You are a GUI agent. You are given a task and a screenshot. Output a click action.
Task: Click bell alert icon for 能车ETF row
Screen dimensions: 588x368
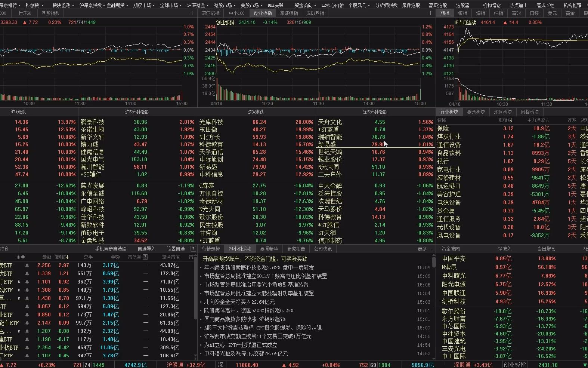coord(27,323)
